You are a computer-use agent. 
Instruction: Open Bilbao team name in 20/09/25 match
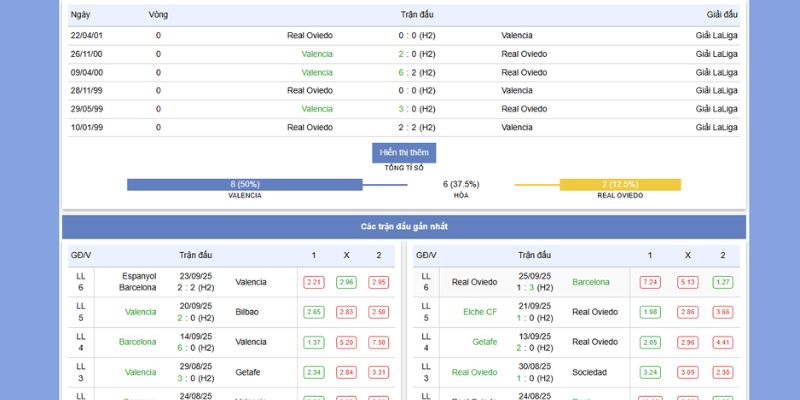(x=247, y=312)
